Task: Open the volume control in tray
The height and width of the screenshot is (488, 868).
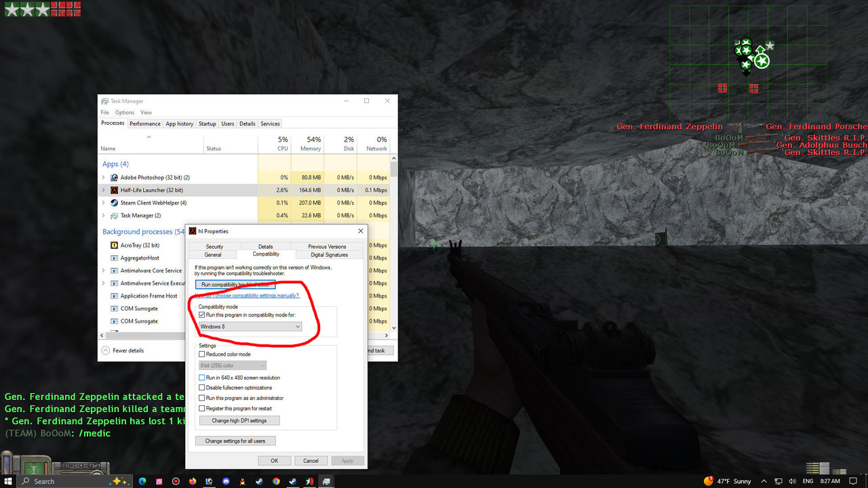Action: (793, 481)
